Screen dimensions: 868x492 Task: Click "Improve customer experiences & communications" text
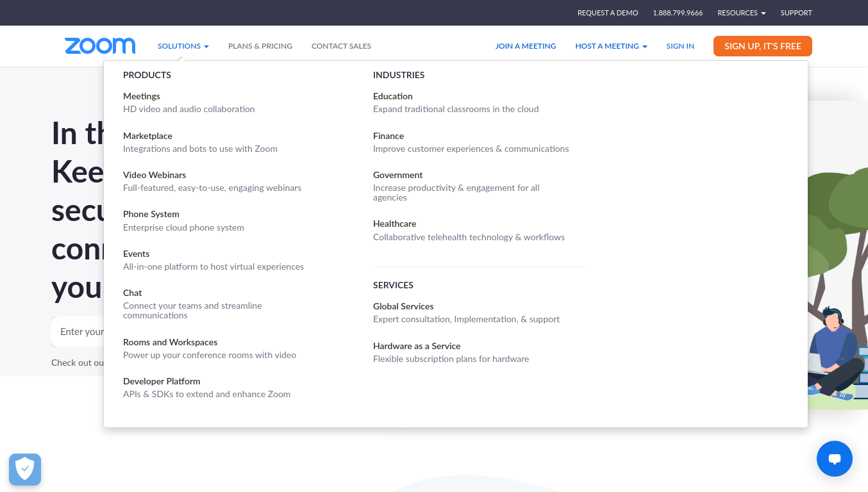471,149
